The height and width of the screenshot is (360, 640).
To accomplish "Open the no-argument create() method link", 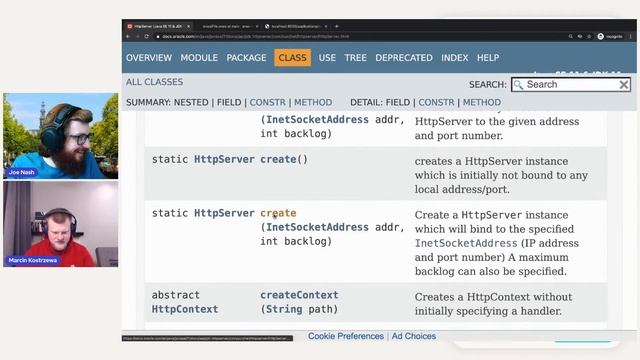I will [278, 159].
